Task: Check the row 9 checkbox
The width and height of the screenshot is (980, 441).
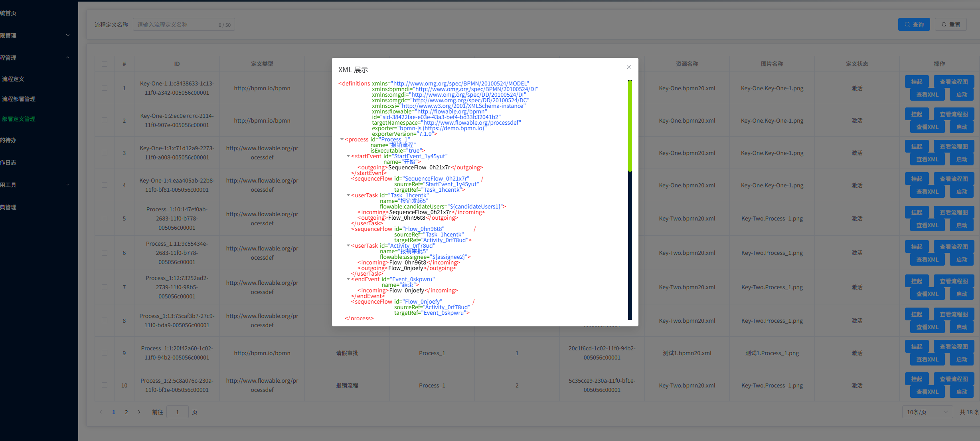Action: 105,353
